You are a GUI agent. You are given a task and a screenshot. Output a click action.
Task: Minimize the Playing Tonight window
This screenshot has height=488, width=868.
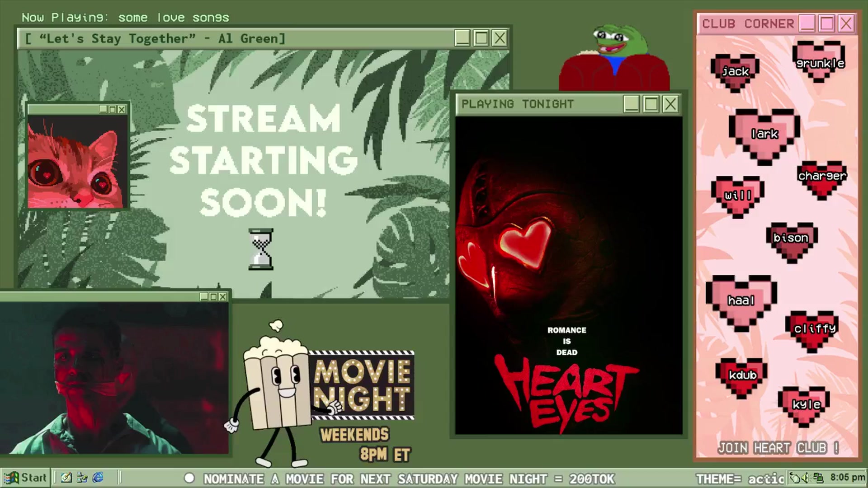[632, 104]
